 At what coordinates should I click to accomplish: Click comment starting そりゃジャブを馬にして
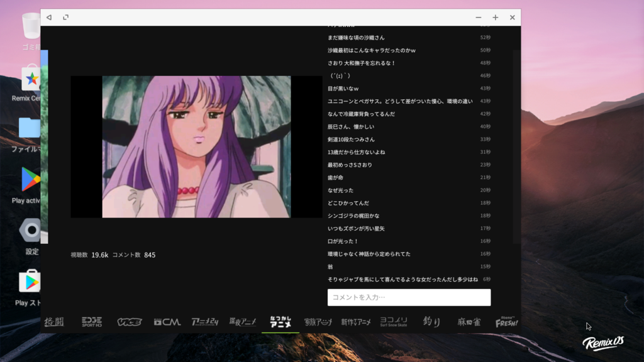click(402, 279)
